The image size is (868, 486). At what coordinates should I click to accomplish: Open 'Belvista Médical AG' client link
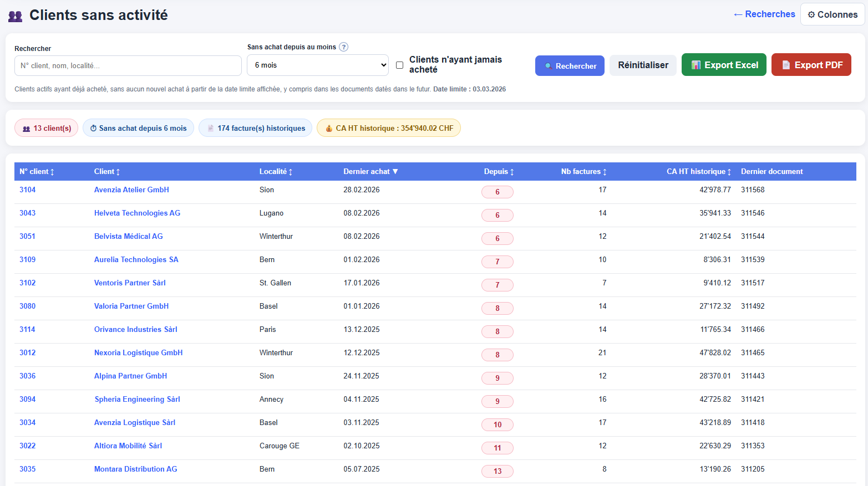click(x=129, y=236)
